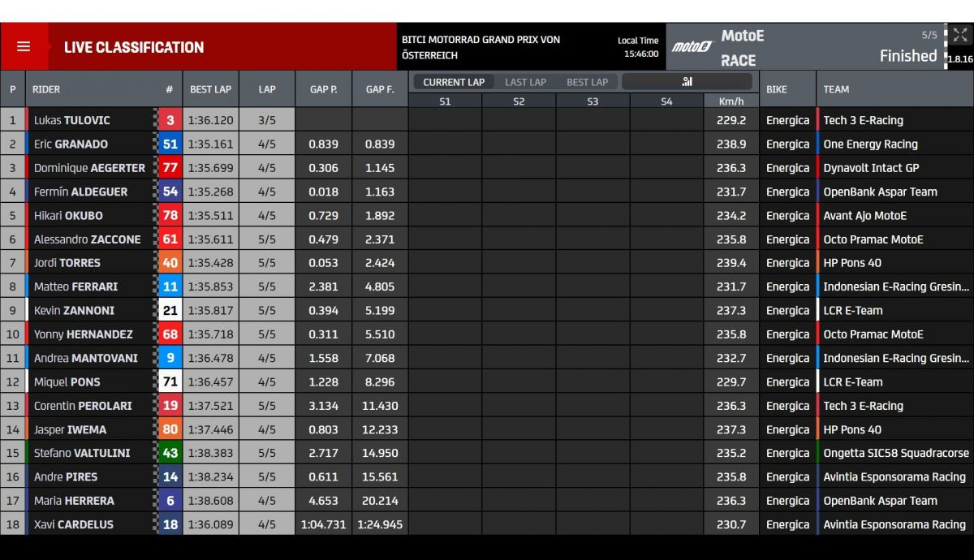974x560 pixels.
Task: Select rider Andrea MANTOVANI
Action: click(x=86, y=358)
